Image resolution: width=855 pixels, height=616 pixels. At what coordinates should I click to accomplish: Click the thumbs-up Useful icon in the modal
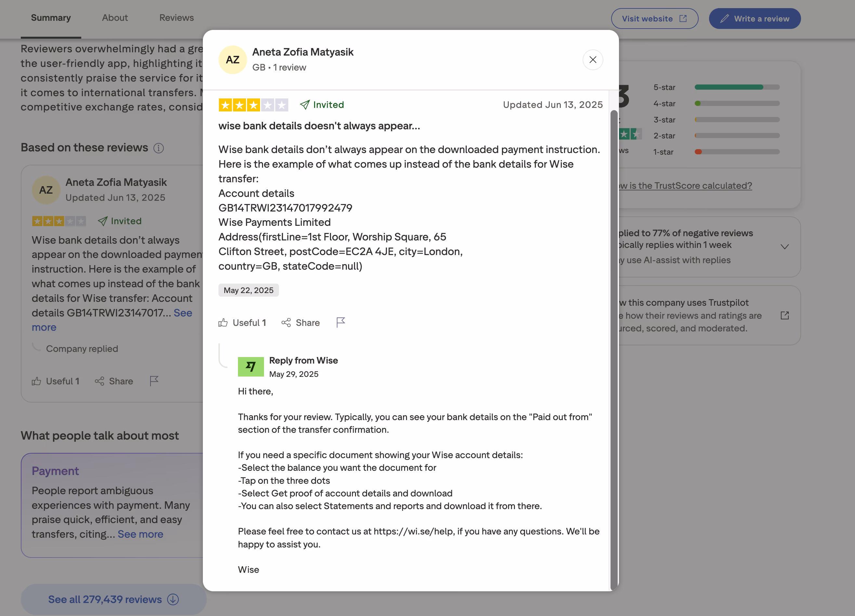[x=223, y=323]
